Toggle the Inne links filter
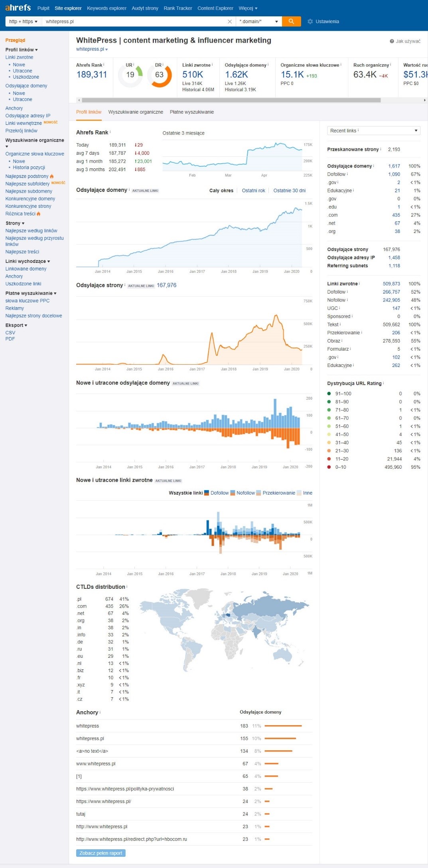The image size is (428, 868). point(308,493)
